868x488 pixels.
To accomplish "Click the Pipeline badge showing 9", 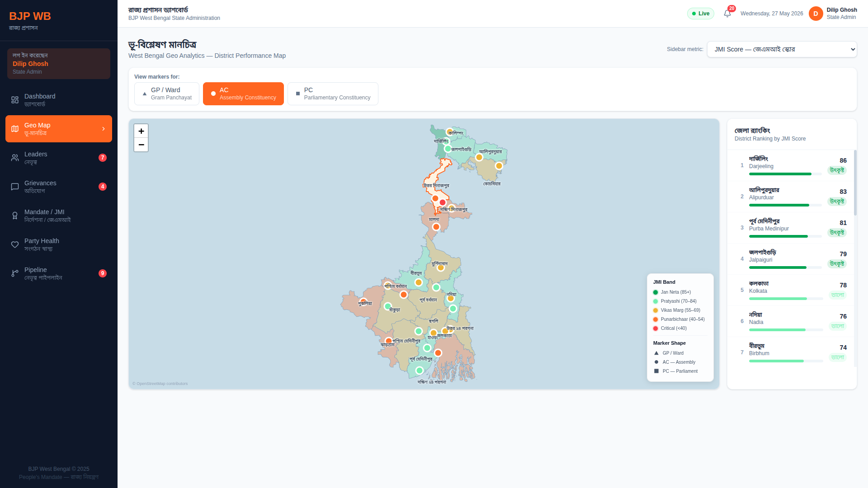I will coord(103,273).
